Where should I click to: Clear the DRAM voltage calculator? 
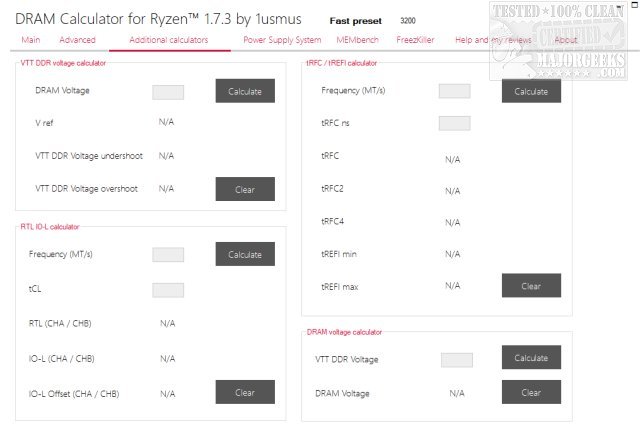[x=531, y=393]
